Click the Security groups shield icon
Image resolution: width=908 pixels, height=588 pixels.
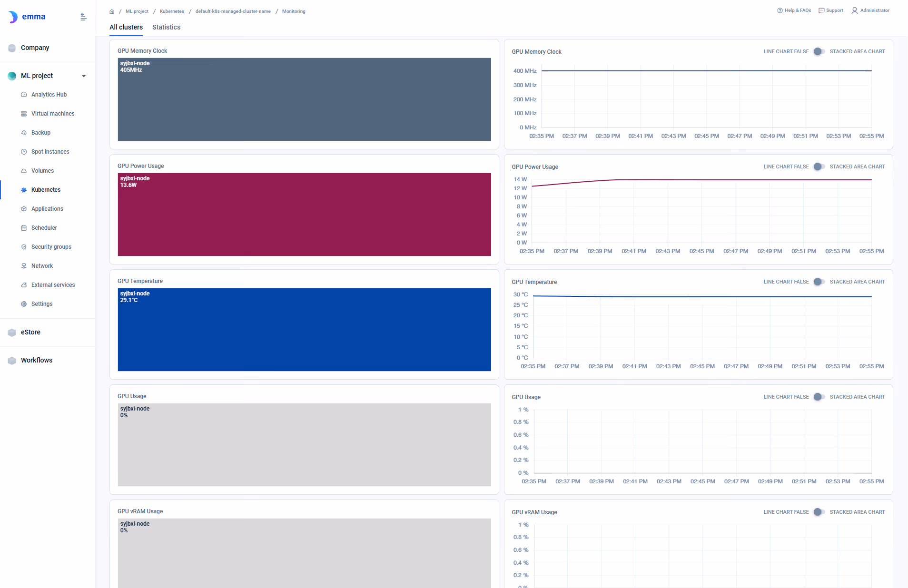24,247
